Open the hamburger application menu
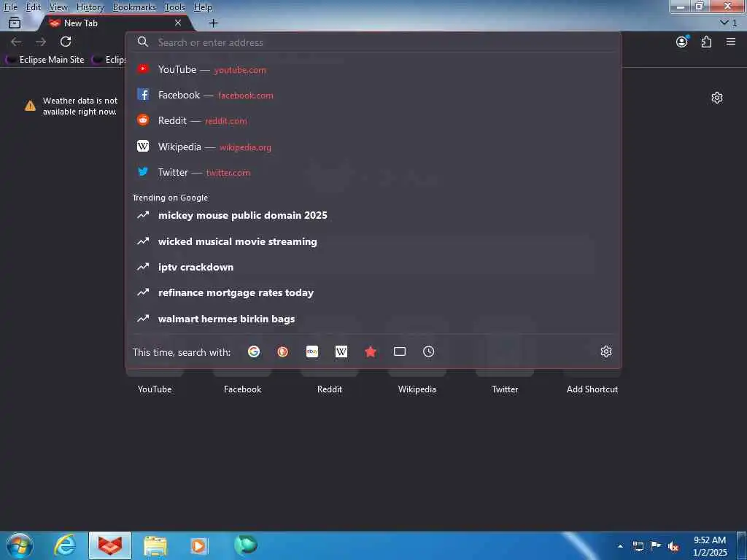 click(x=731, y=42)
